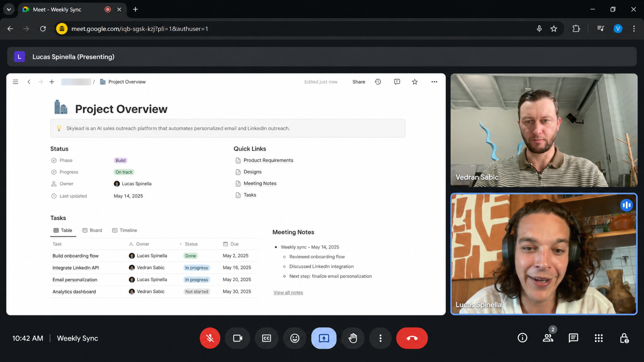
Task: Leave the call with red hang-up button
Action: (412, 338)
